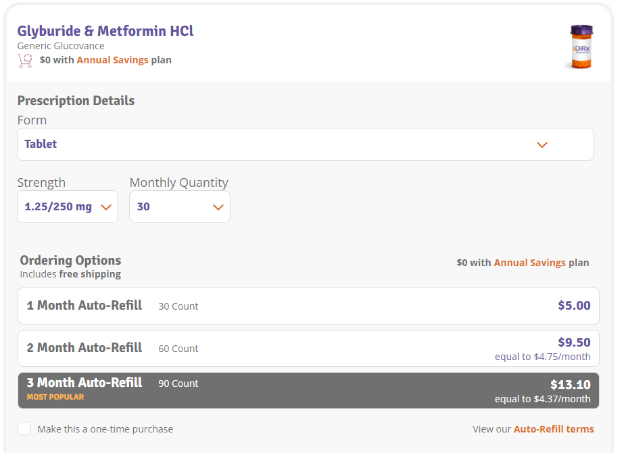The height and width of the screenshot is (453, 631).
Task: Open the Monthly Quantity dropdown
Action: pos(180,207)
